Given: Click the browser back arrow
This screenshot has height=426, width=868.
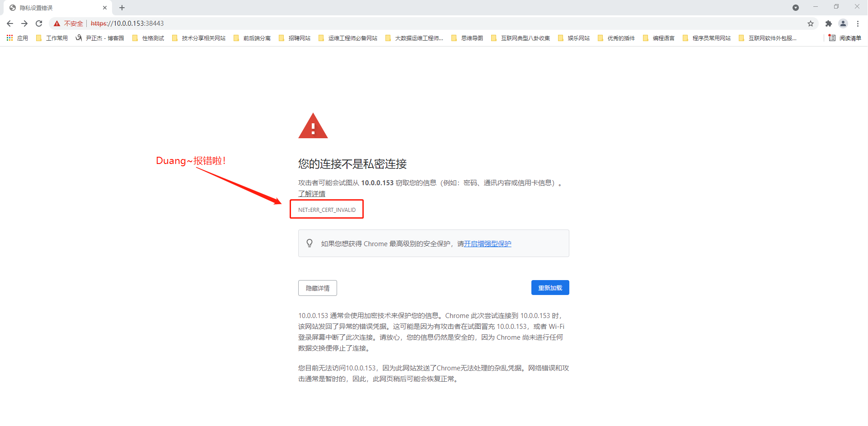Looking at the screenshot, I should coord(10,23).
